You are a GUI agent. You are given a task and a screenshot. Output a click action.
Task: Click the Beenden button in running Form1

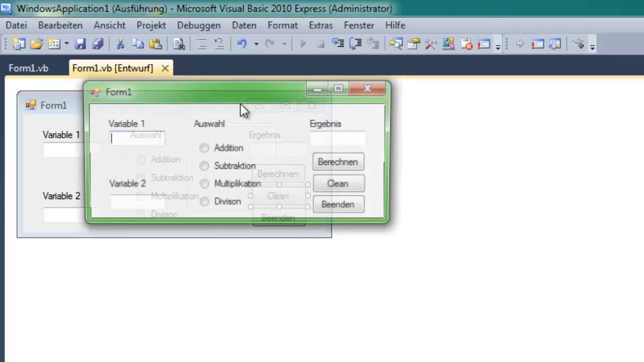[338, 204]
